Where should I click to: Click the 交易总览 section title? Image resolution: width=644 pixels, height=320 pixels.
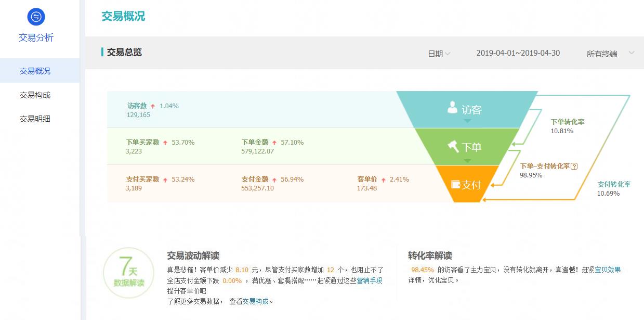coord(124,52)
